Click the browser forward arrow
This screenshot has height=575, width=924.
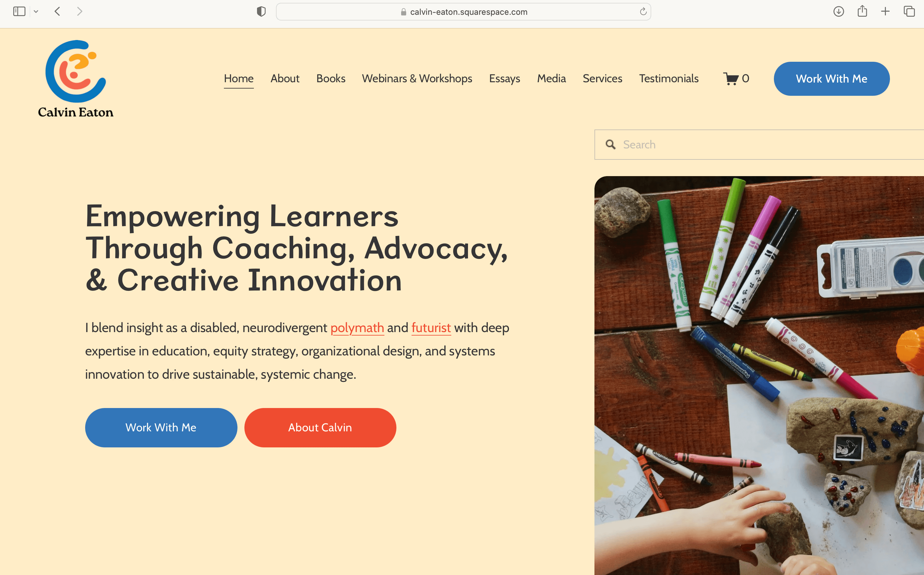pyautogui.click(x=79, y=11)
